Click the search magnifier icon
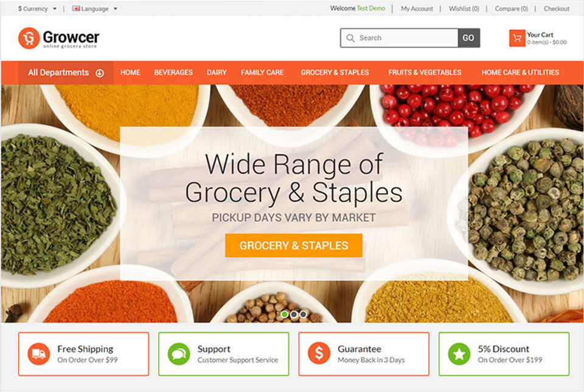 pos(350,38)
